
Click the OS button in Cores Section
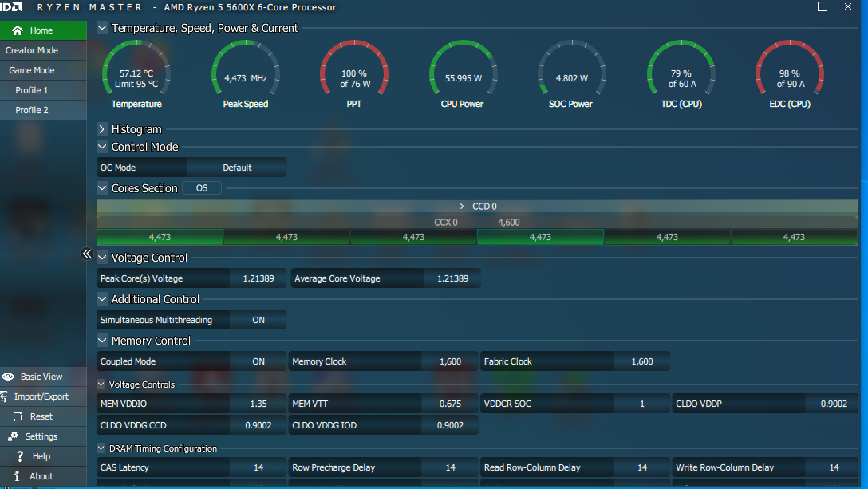pyautogui.click(x=202, y=188)
